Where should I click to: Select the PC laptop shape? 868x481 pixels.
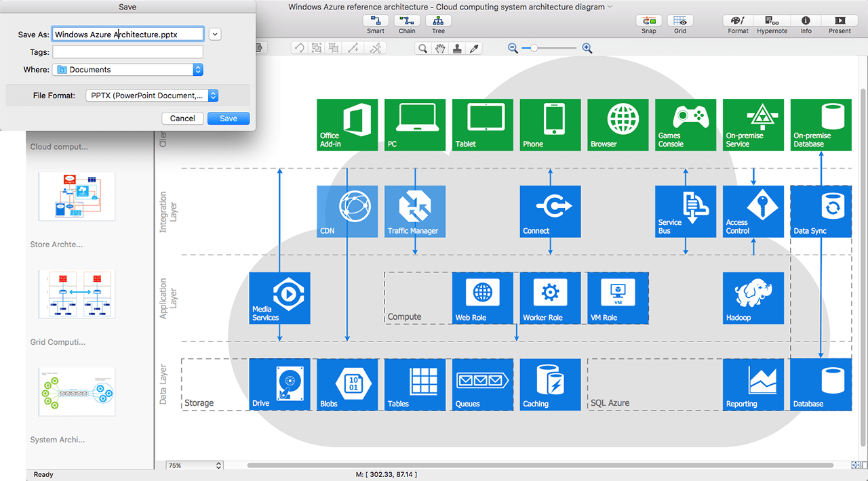click(415, 125)
